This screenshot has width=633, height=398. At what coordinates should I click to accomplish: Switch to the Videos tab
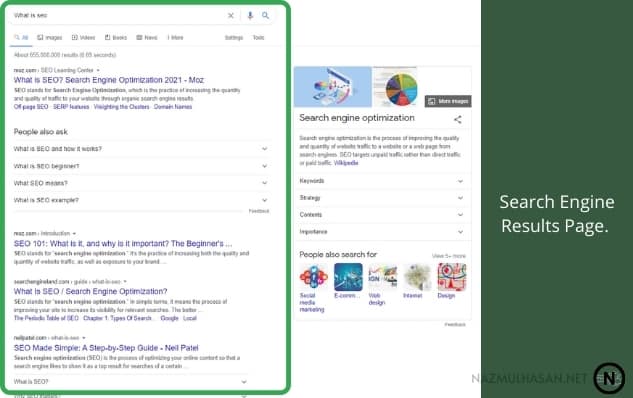(83, 38)
